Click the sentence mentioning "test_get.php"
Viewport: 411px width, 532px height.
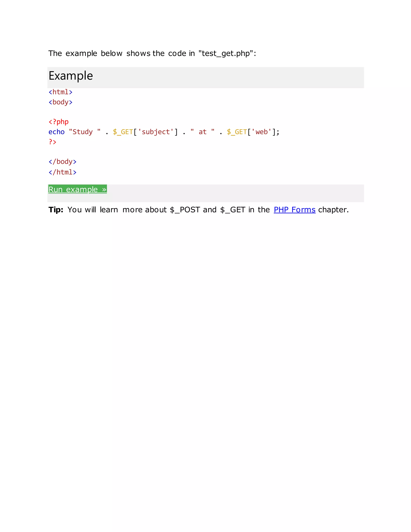[x=152, y=53]
